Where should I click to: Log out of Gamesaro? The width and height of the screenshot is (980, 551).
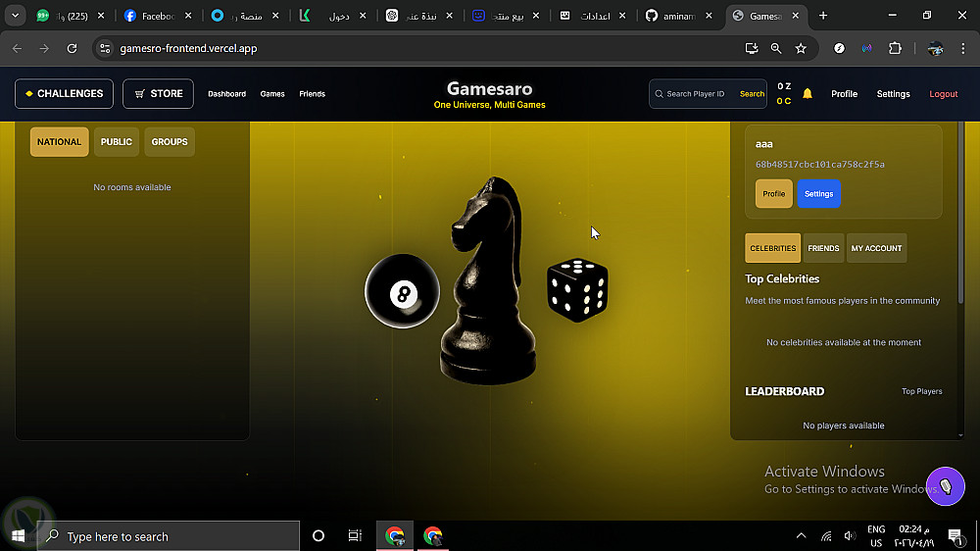point(943,94)
